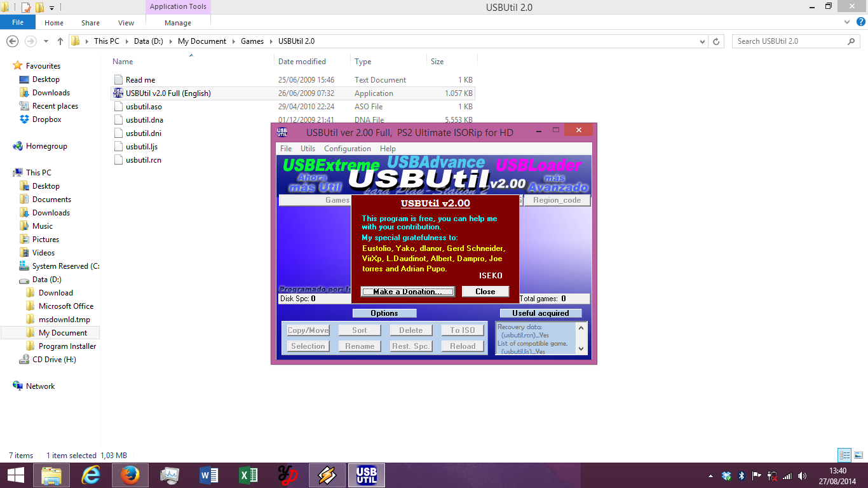Open Music under This PC

pos(43,226)
